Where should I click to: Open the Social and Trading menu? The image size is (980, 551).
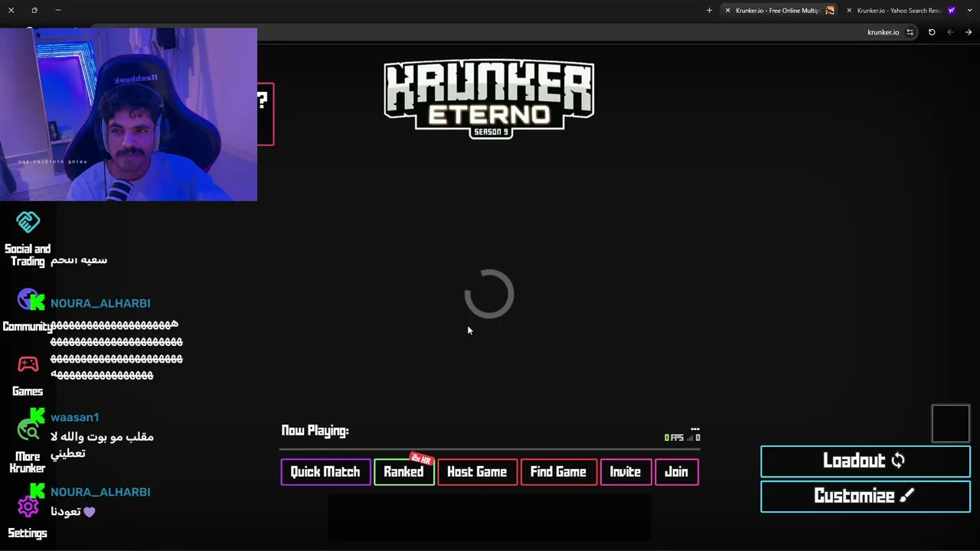[x=28, y=239]
